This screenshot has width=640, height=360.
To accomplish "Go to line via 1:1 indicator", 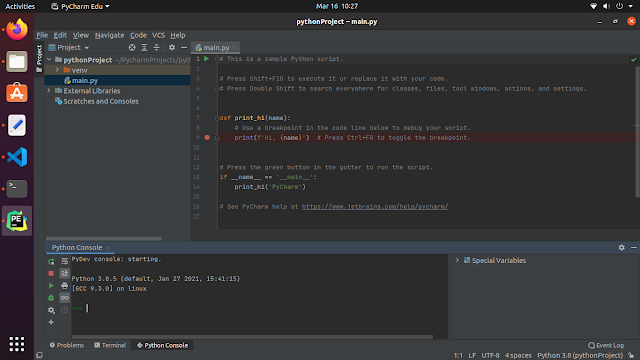I will [458, 356].
